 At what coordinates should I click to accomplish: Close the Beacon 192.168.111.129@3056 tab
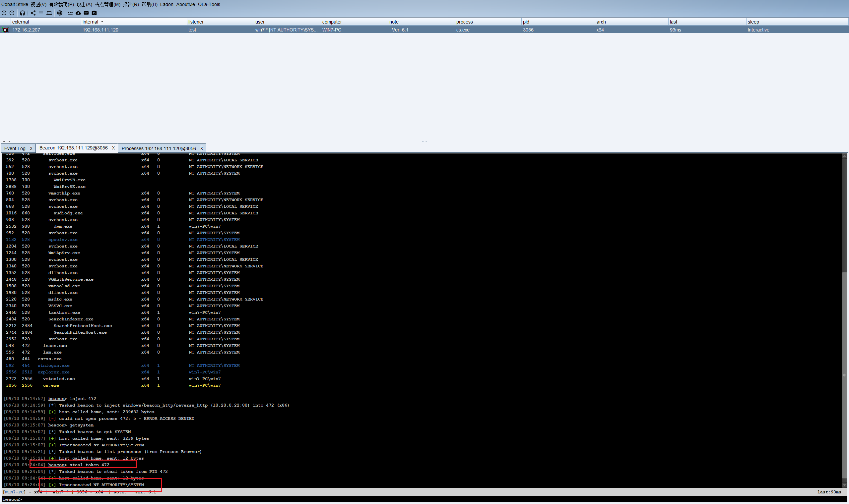pos(113,148)
